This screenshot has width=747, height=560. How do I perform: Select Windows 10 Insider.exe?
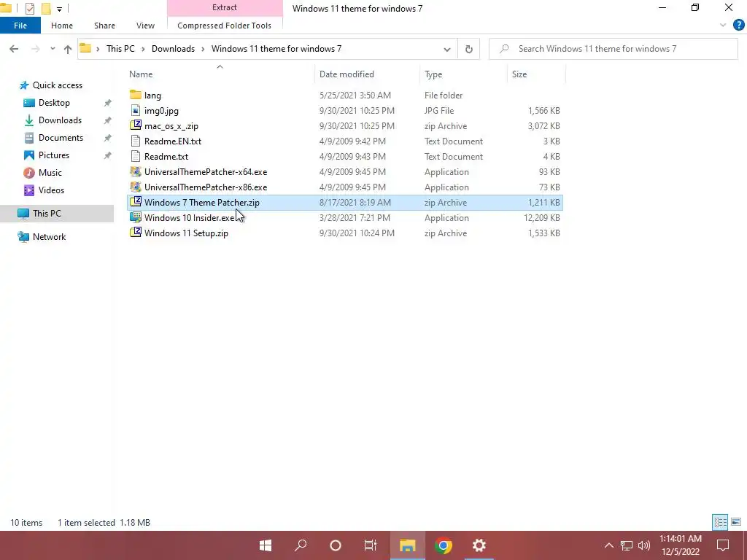190,217
